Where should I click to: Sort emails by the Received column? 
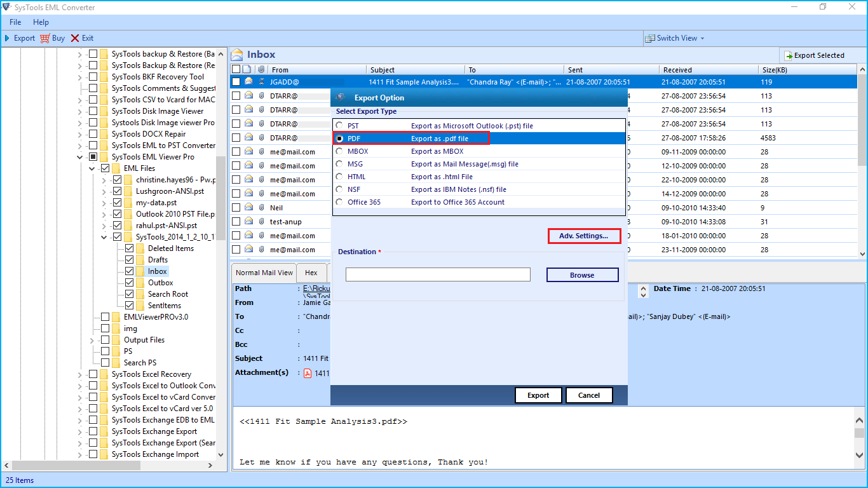[709, 69]
